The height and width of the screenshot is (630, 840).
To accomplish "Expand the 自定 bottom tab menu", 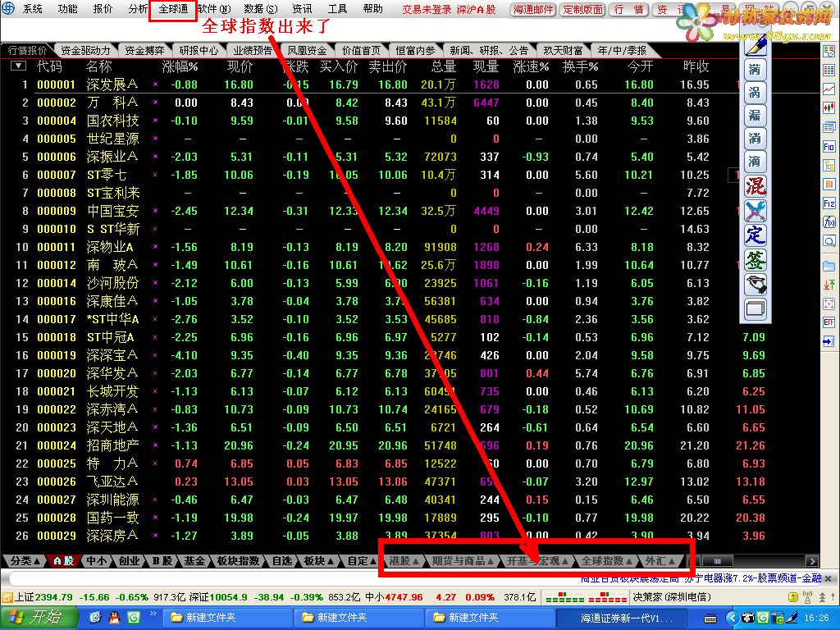I will pyautogui.click(x=362, y=561).
